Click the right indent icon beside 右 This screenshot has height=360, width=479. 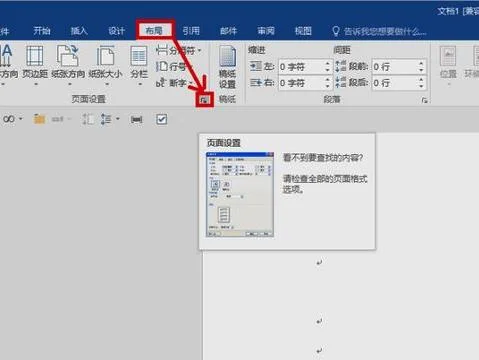pos(256,82)
